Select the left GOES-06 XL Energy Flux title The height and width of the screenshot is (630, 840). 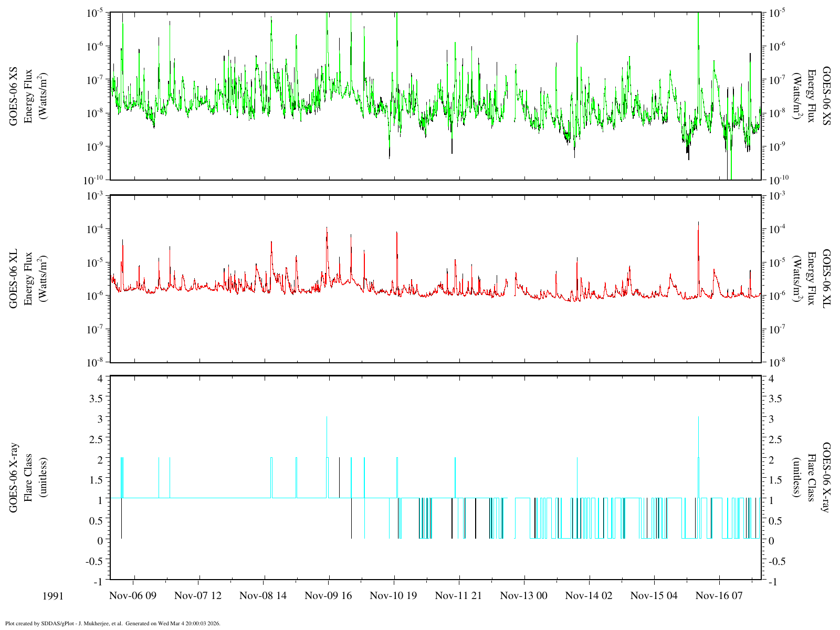coord(28,278)
